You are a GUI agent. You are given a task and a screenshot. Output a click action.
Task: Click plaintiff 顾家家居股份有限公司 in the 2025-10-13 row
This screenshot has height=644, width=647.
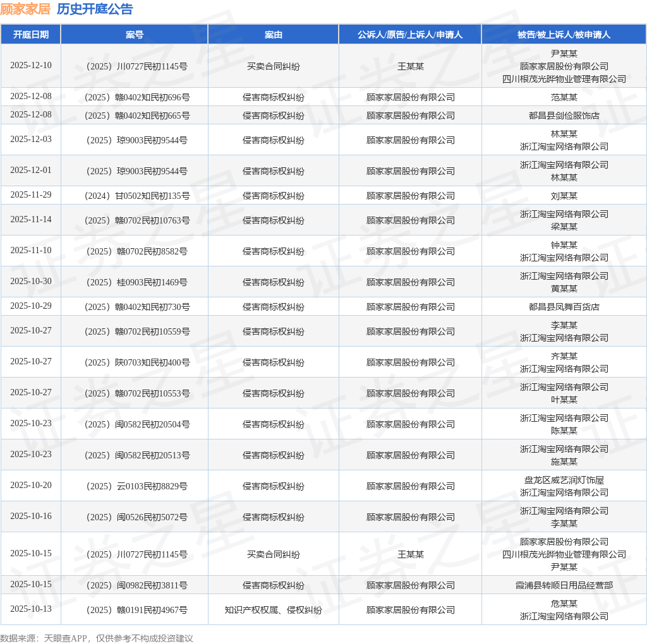(410, 610)
